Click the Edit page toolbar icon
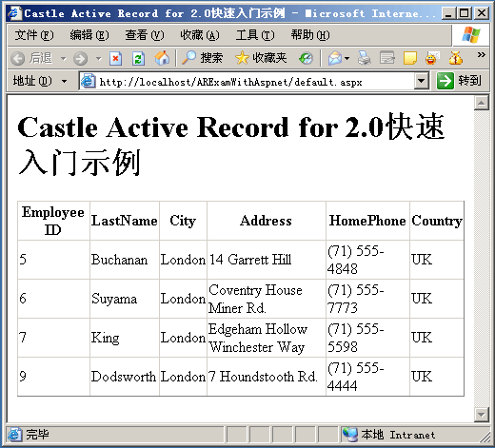Screen dimensions: 495x448 (x=387, y=58)
